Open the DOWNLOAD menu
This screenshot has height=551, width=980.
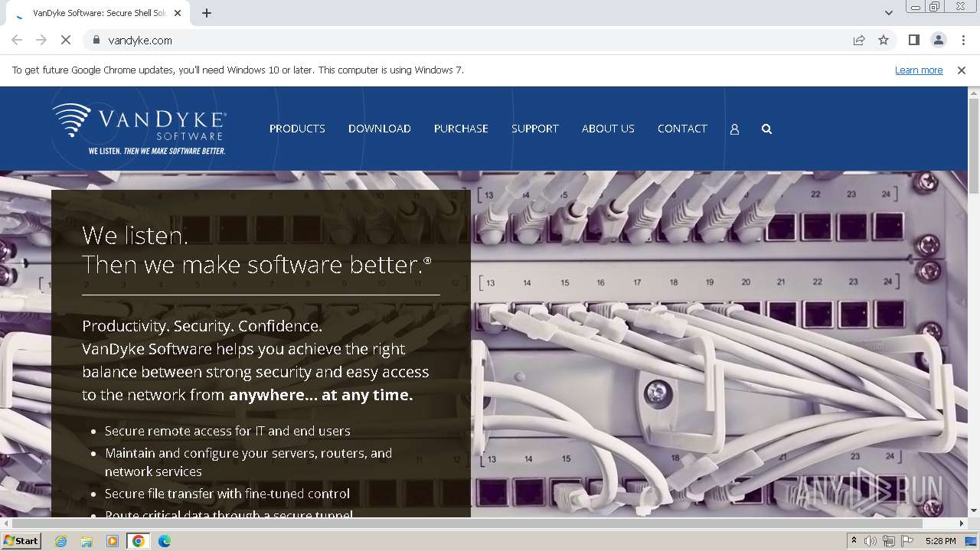[380, 129]
